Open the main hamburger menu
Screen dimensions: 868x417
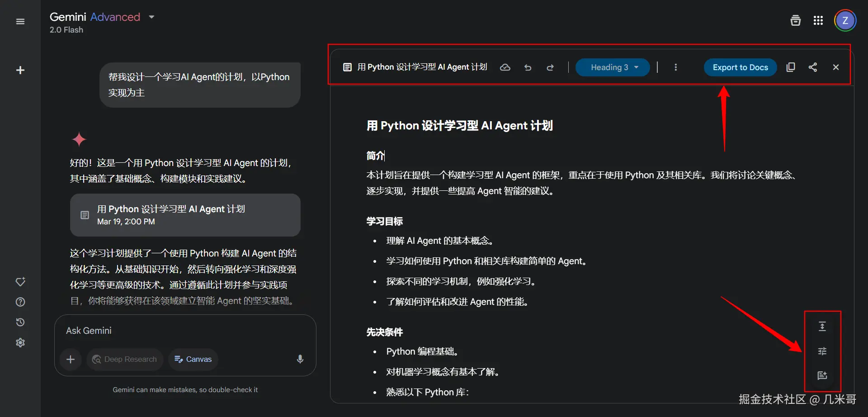[x=20, y=21]
